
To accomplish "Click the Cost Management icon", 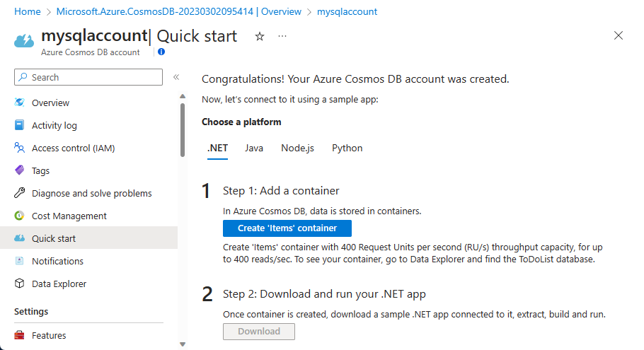I will coord(20,216).
